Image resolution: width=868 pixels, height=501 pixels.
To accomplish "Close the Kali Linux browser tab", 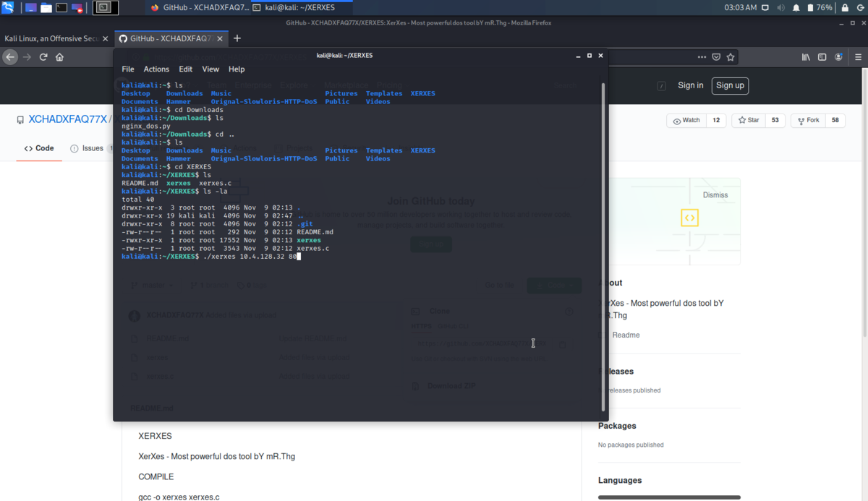I will 104,38.
